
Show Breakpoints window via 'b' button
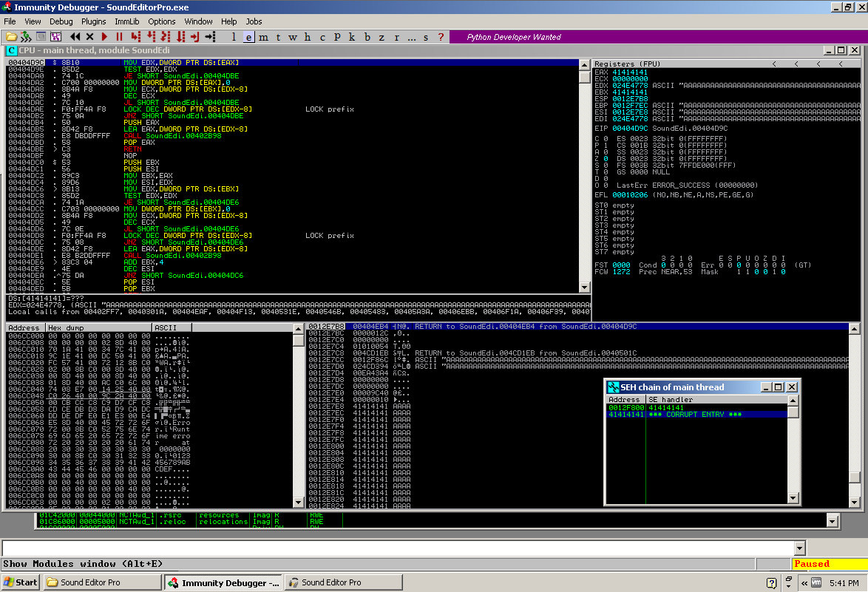click(367, 37)
